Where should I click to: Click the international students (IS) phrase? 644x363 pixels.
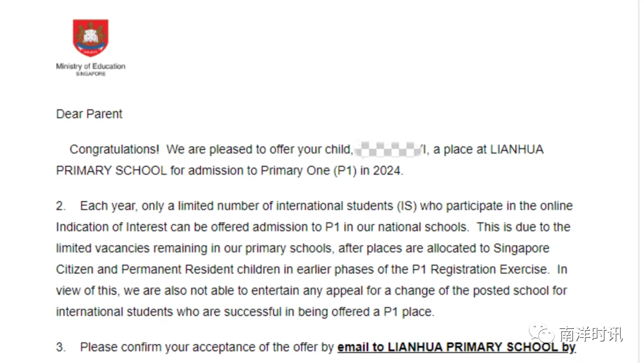(x=346, y=206)
